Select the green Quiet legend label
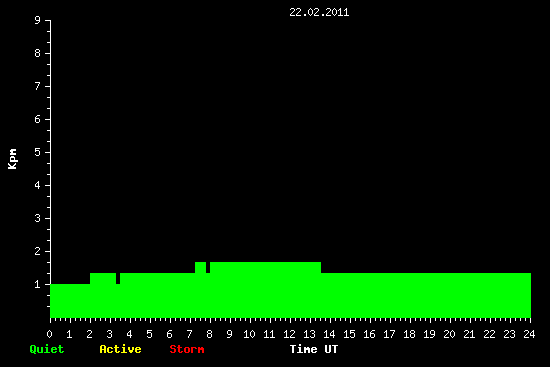Screen dimensions: 550x367 coord(47,349)
